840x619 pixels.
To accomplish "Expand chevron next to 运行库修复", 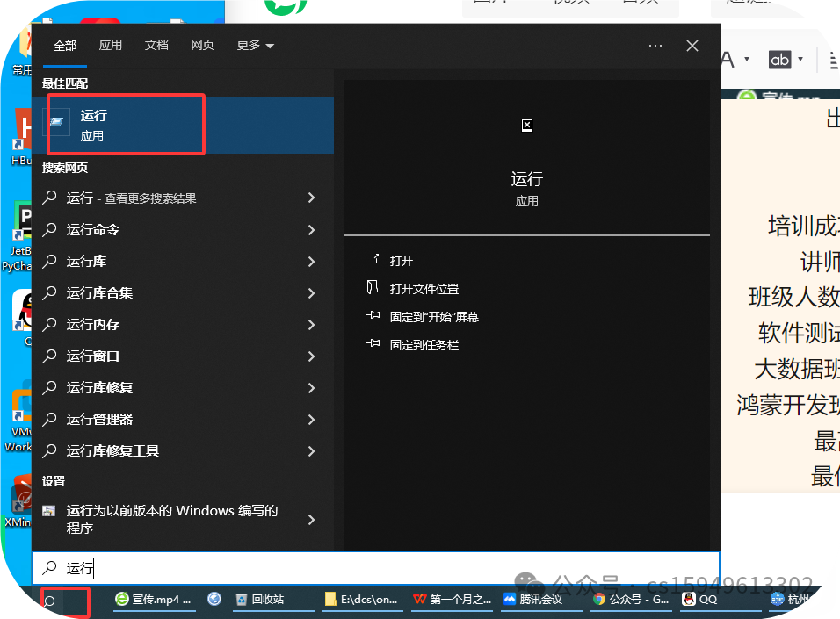I will (311, 388).
